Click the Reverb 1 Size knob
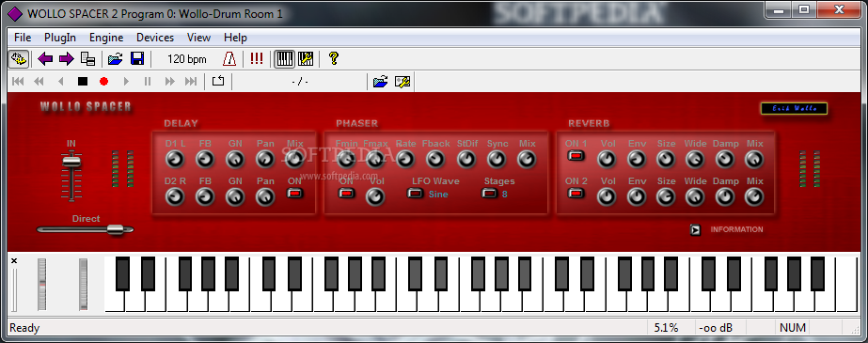Image resolution: width=868 pixels, height=343 pixels. tap(666, 160)
